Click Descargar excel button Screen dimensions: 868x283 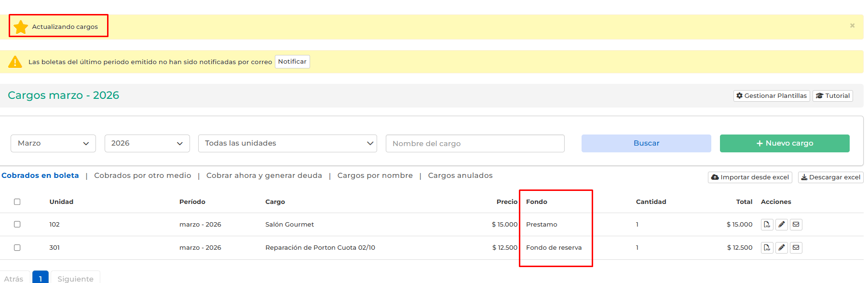coord(830,177)
